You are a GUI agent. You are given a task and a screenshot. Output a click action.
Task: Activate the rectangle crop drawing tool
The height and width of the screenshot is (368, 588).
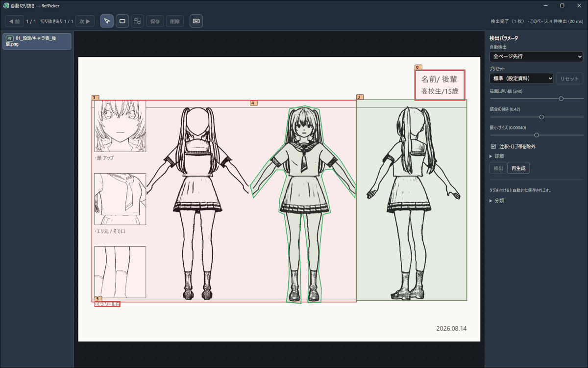click(122, 21)
